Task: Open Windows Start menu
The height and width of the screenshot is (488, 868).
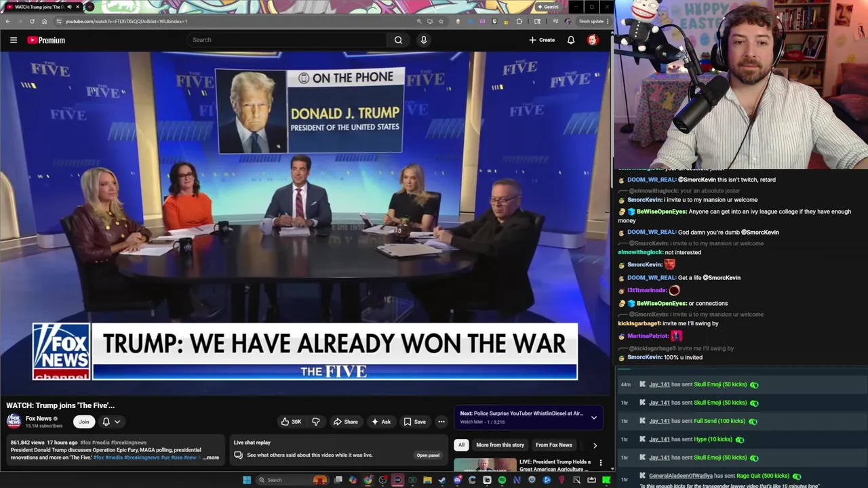Action: (x=247, y=480)
